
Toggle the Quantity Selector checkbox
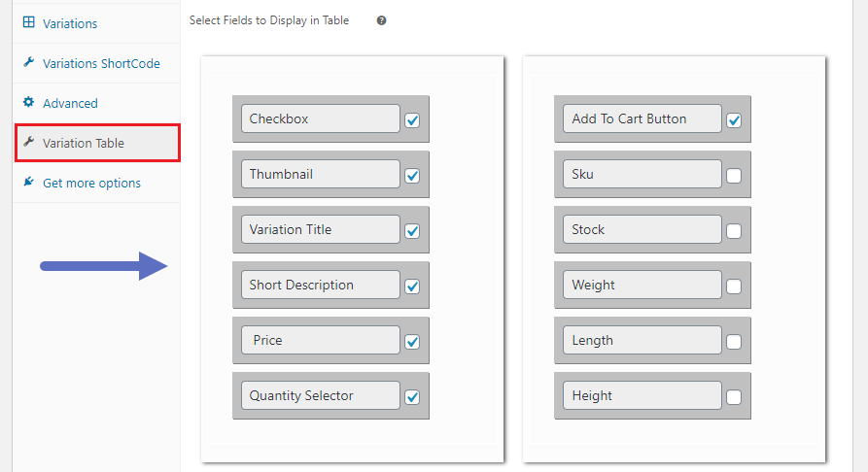coord(412,397)
